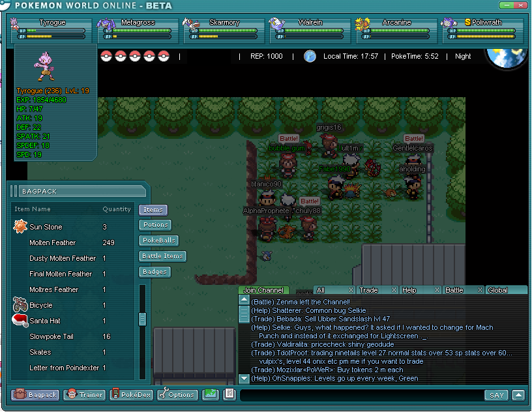Click the Bagpack list scrollbar thumb
This screenshot has height=412, width=532.
click(143, 319)
